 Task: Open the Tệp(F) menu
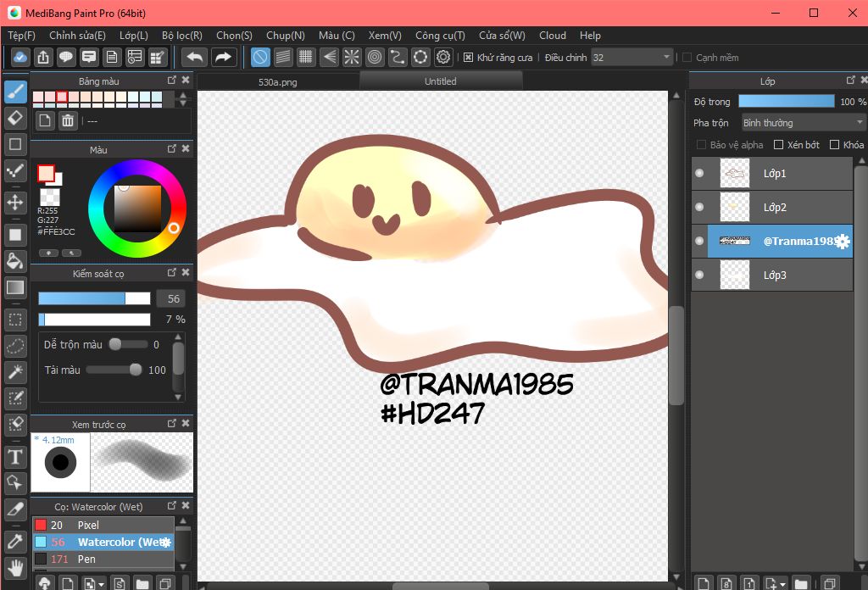(21, 36)
